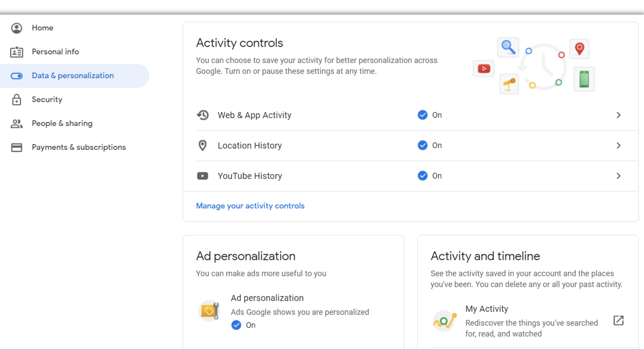
Task: Click the Ad personalization tag wrench icon
Action: pyautogui.click(x=209, y=311)
